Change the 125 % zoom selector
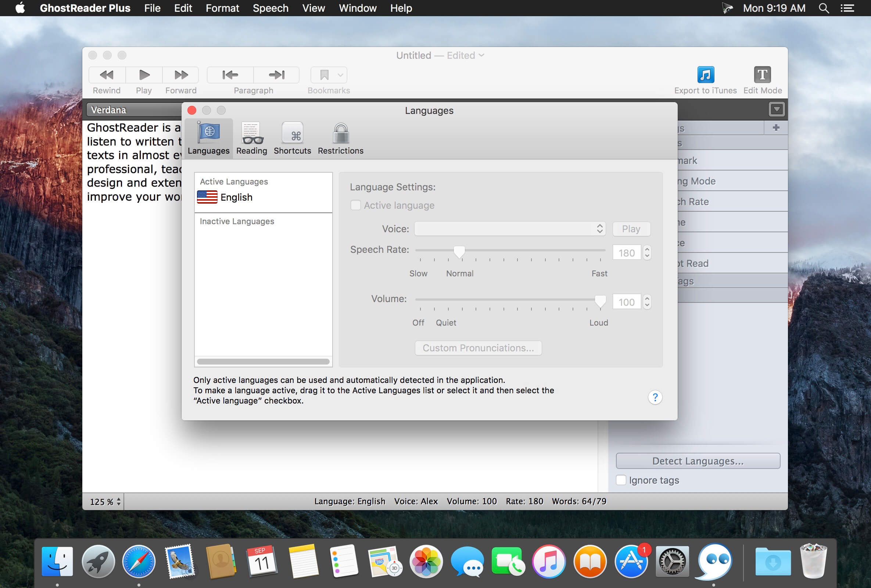Image resolution: width=871 pixels, height=588 pixels. click(x=105, y=501)
